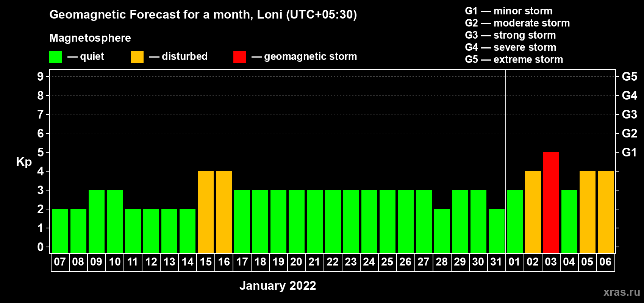Select the orange bar for February 02

click(x=533, y=212)
